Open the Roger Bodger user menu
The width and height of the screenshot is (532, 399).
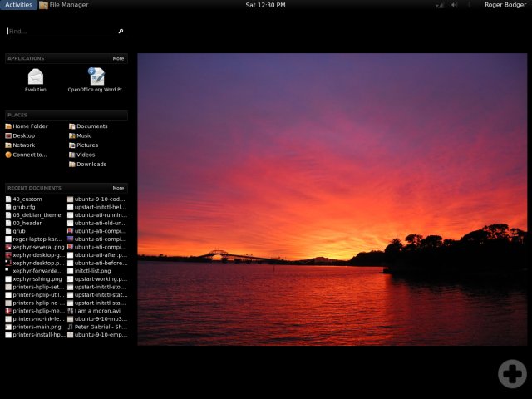tap(505, 5)
